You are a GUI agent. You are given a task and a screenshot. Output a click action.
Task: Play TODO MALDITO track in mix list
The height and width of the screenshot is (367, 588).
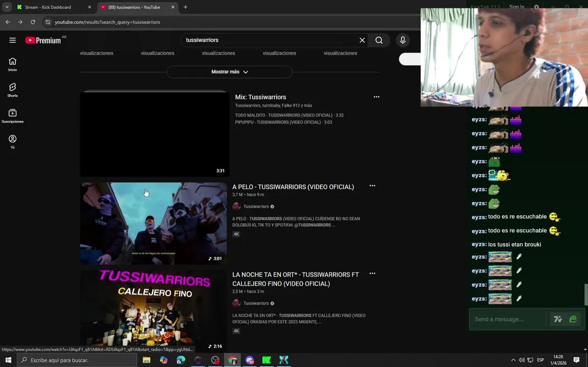(x=289, y=115)
